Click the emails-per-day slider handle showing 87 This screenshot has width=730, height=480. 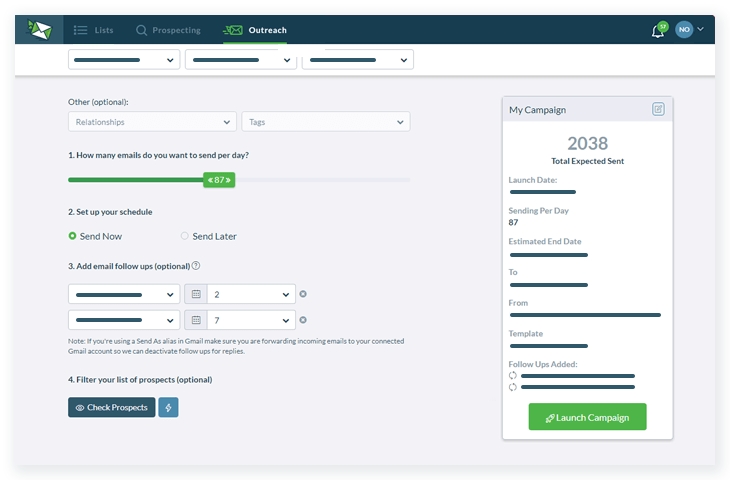[219, 180]
